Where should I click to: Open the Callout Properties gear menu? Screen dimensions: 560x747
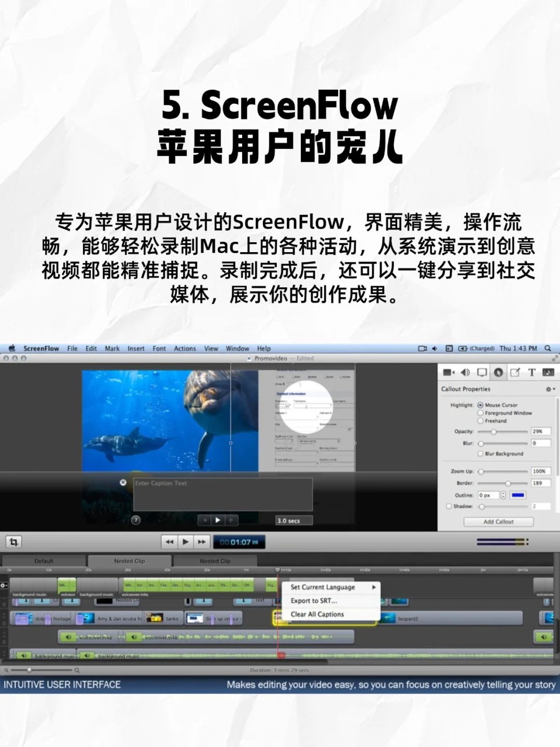[549, 389]
